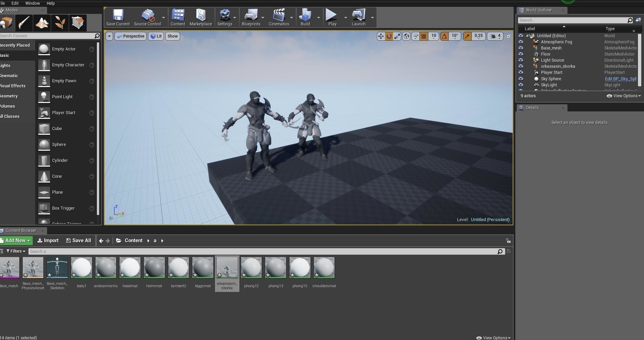
Task: Switch to the Paint mode brush icon
Action: [24, 23]
